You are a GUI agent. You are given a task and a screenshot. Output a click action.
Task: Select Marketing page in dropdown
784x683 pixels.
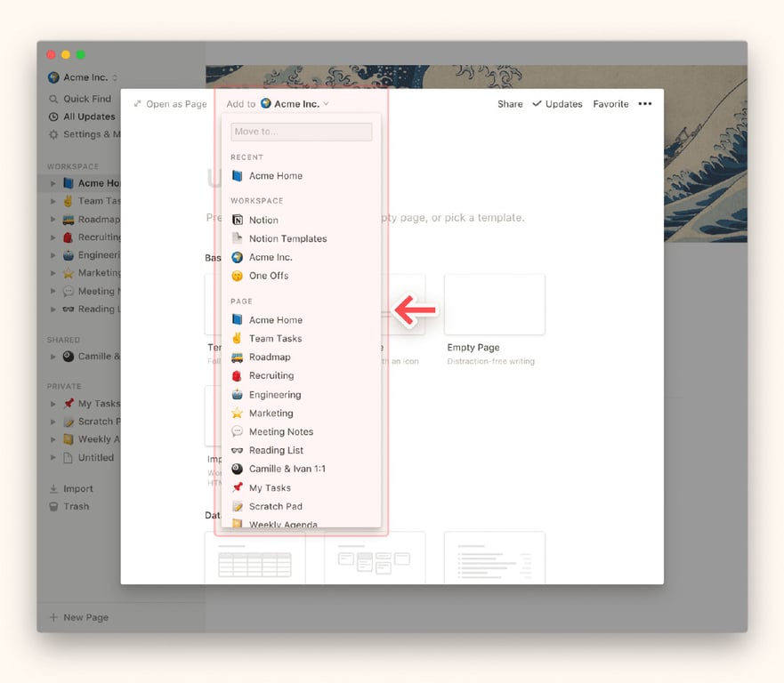pos(301,413)
